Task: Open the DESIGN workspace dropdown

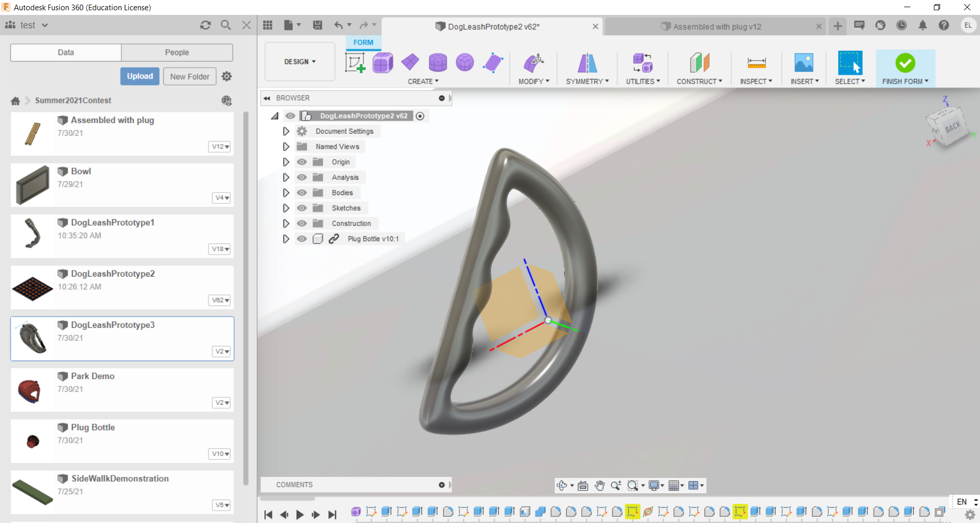Action: [299, 61]
